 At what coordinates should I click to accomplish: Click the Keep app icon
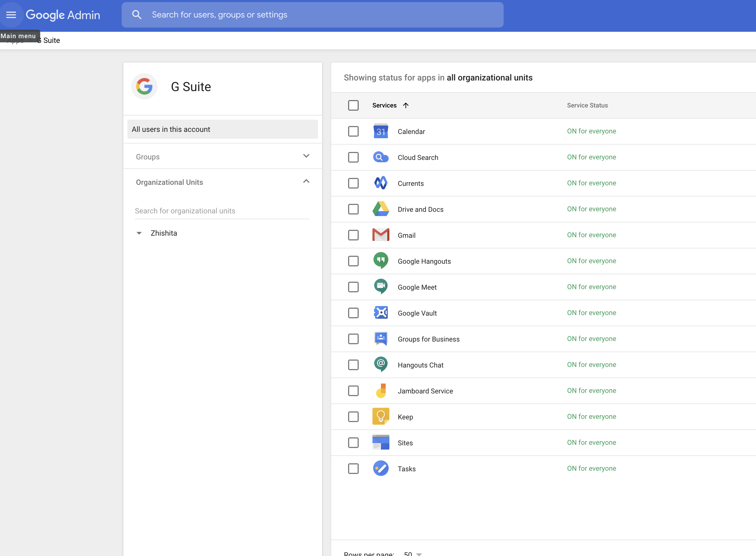click(380, 417)
